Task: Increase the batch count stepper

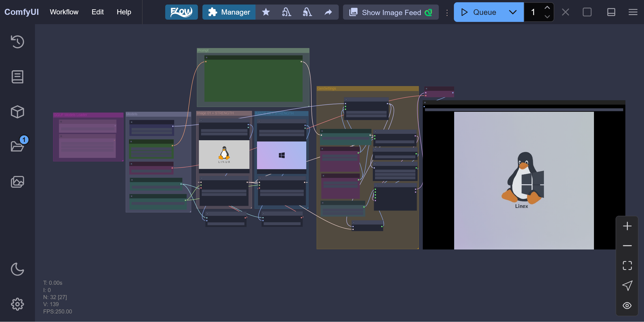Action: (547, 8)
